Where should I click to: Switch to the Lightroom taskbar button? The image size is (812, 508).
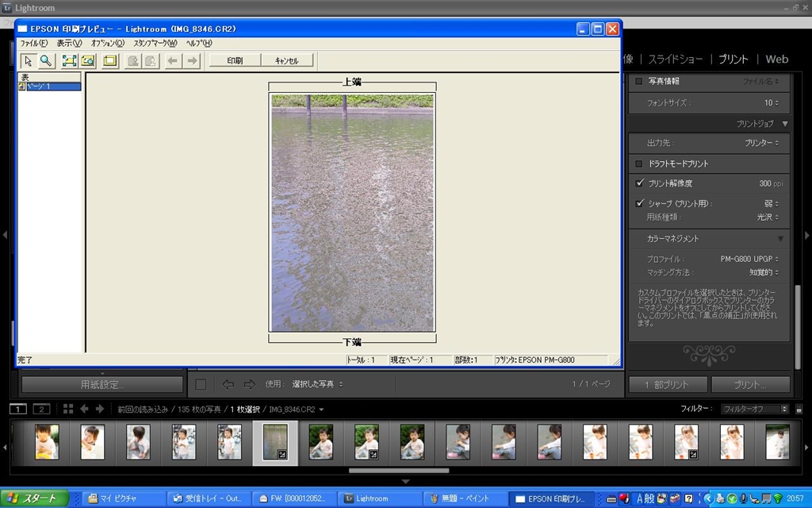point(372,498)
